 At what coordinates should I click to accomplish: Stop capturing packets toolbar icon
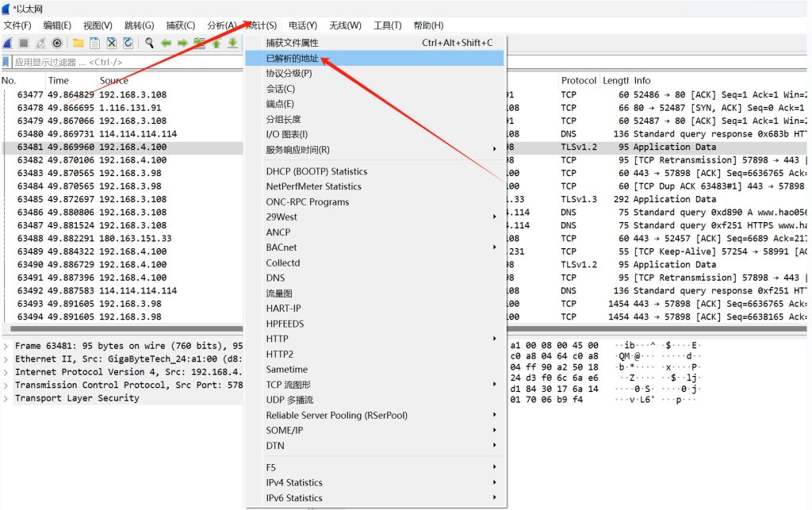click(x=24, y=43)
